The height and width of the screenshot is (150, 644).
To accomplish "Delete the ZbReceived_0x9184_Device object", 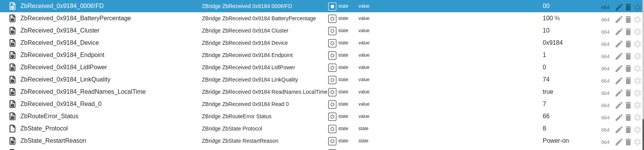I will [628, 44].
